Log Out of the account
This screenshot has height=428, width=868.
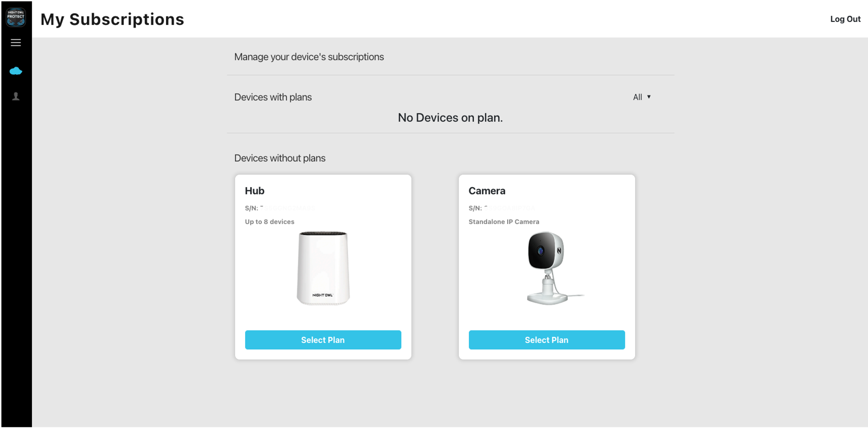pyautogui.click(x=845, y=19)
